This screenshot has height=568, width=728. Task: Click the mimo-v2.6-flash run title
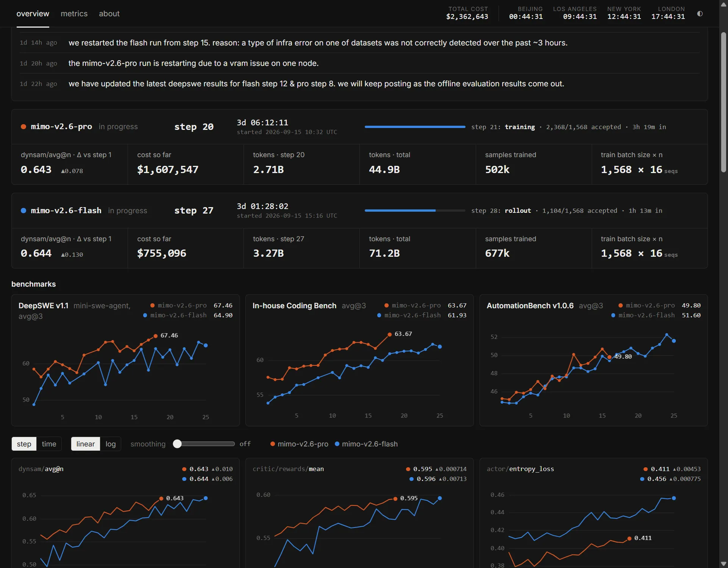(66, 211)
